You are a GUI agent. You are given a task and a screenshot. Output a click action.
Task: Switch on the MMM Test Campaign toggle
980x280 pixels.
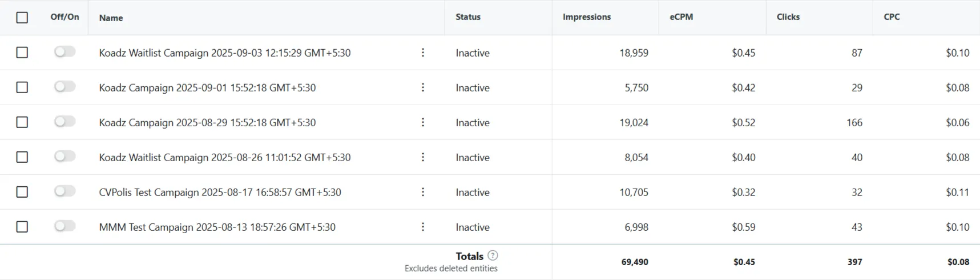click(x=65, y=226)
